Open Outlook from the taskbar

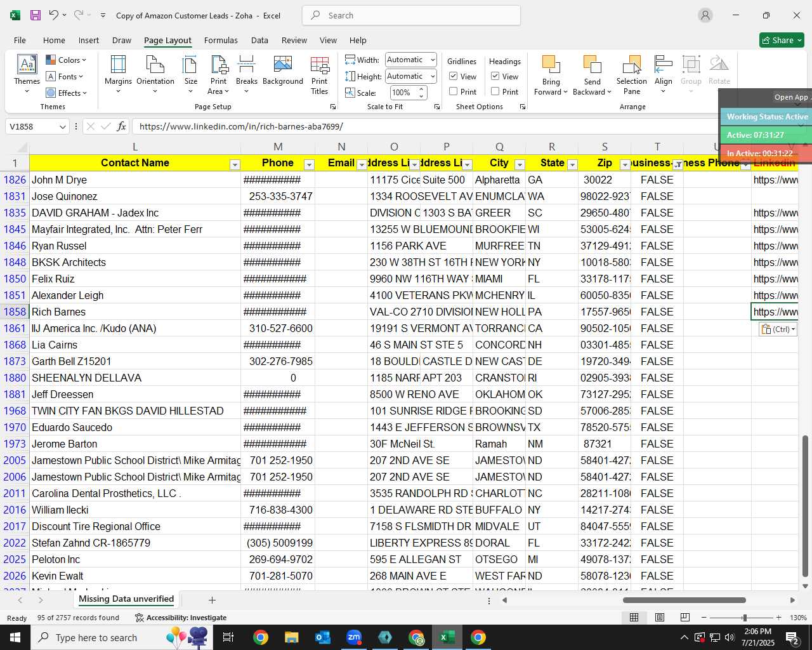click(323, 637)
